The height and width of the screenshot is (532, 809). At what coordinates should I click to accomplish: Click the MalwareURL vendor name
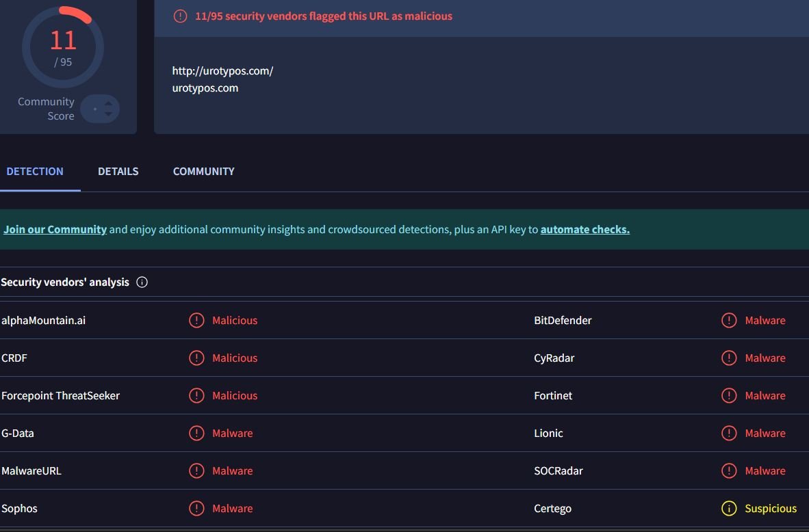pyautogui.click(x=31, y=470)
